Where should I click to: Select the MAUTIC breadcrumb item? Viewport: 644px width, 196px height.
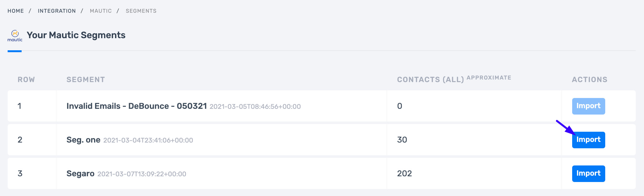(x=101, y=11)
